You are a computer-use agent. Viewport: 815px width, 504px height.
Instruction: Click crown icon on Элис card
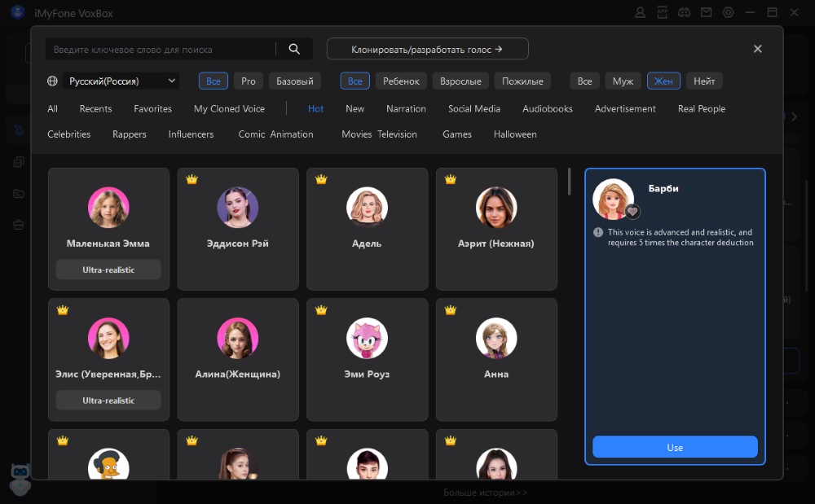tap(63, 310)
